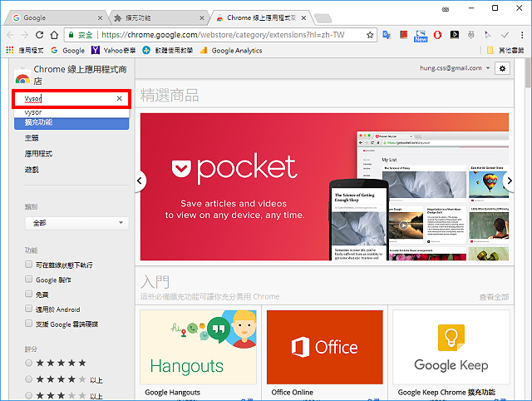Viewport: 532px width, 401px height.
Task: Show the next featured banner slide
Action: (x=509, y=181)
